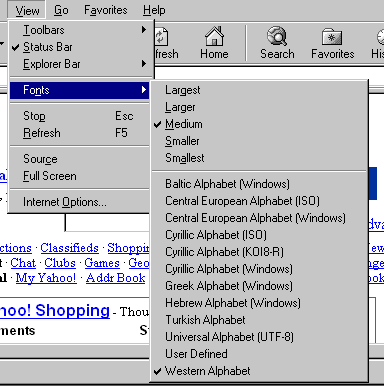
Task: Expand the Toolbars submenu arrow
Action: (x=144, y=30)
